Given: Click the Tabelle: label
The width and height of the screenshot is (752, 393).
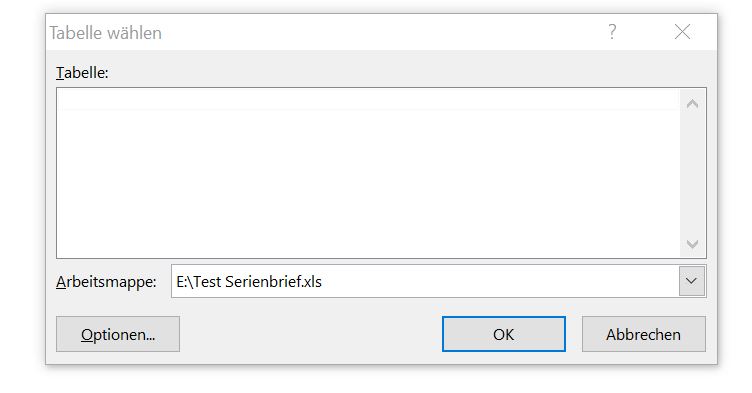Looking at the screenshot, I should click(x=82, y=73).
